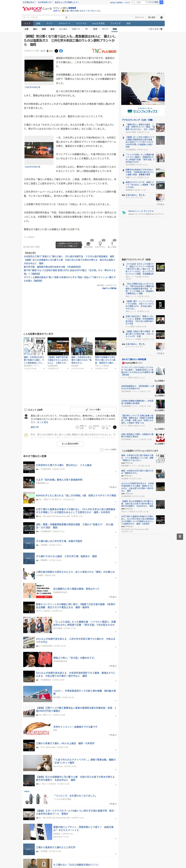Open ranking item 1 about 通学の百人 聖地
The width and height of the screenshot is (186, 868).
(x=140, y=127)
